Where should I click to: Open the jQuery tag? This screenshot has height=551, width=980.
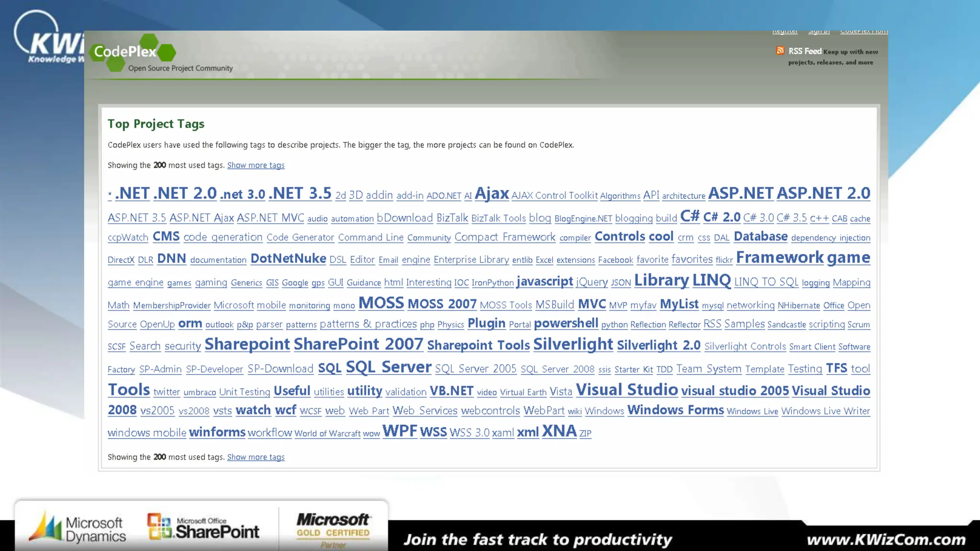tap(591, 282)
